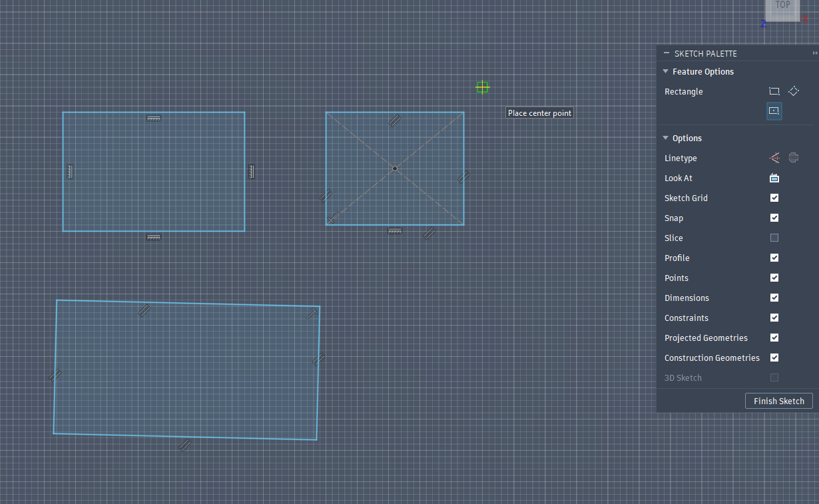The height and width of the screenshot is (504, 819).
Task: Uncheck the Snap option
Action: pos(774,218)
